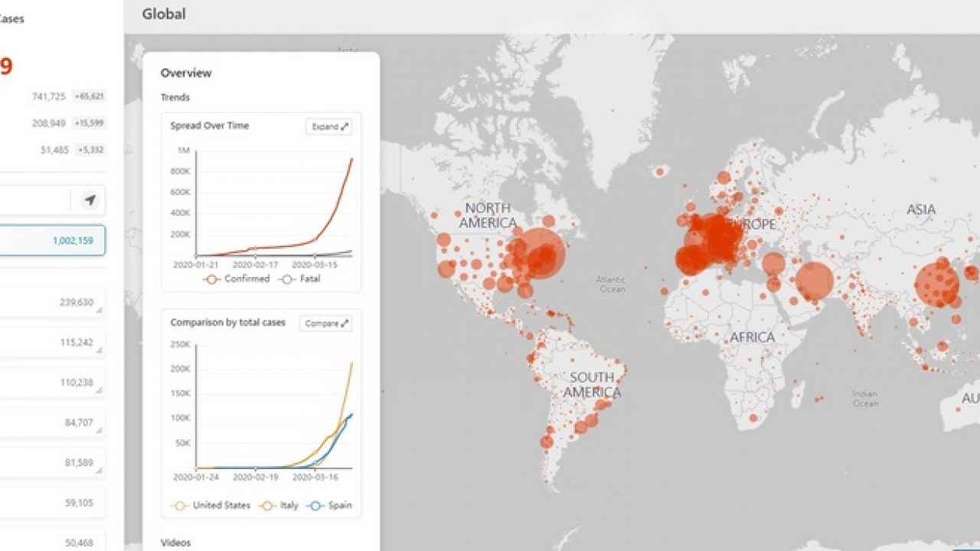Expand the region row showing 239,630 cases
Screen dimensions: 980x551
pos(52,302)
